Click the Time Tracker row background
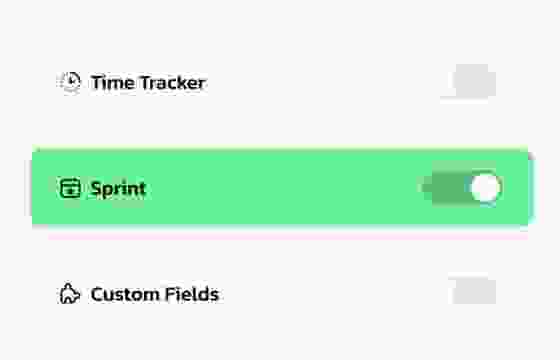The height and width of the screenshot is (360, 560). click(x=280, y=82)
